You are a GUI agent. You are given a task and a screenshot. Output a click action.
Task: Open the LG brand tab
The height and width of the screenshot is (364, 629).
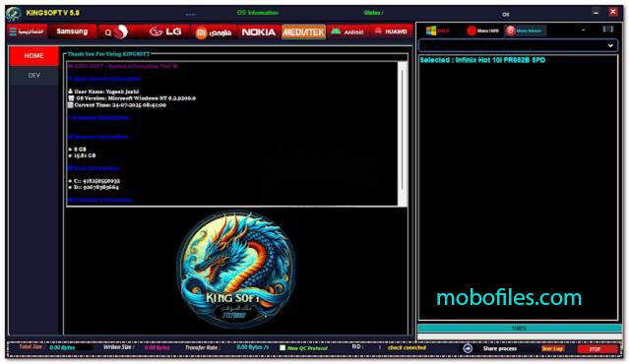tap(165, 31)
